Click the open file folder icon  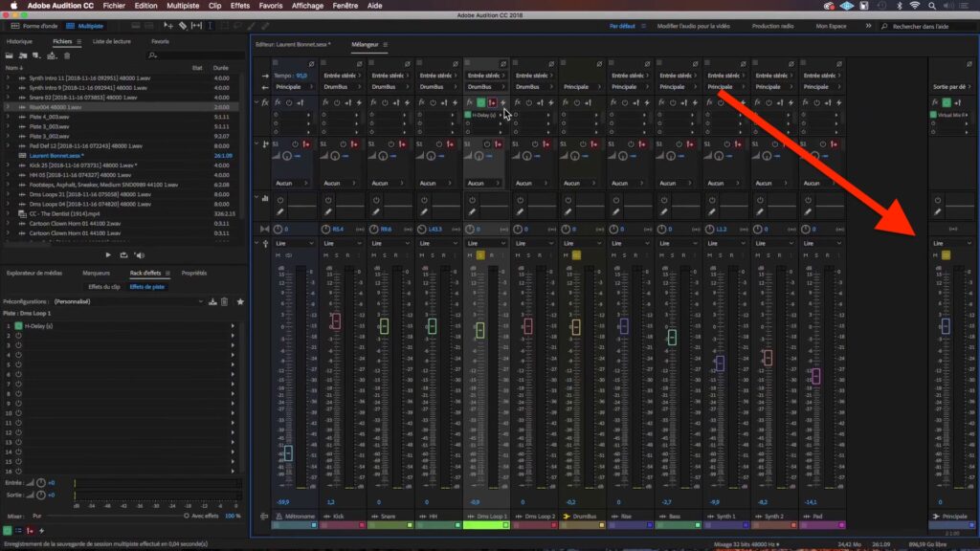click(11, 55)
